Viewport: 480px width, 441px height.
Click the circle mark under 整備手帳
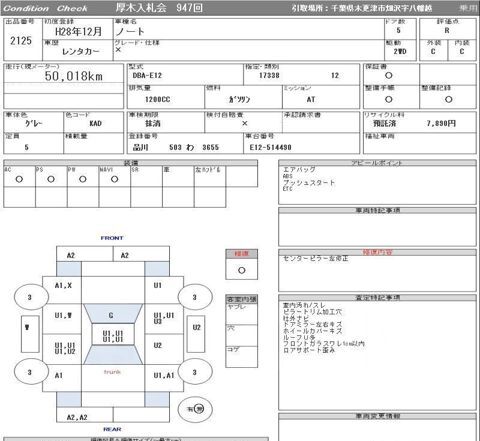(389, 100)
